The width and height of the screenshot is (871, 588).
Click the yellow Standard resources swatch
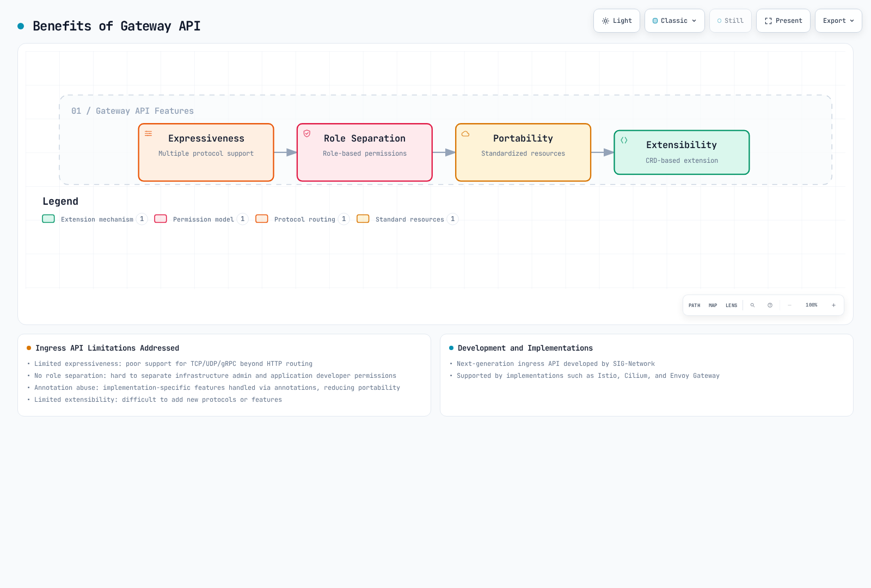363,219
